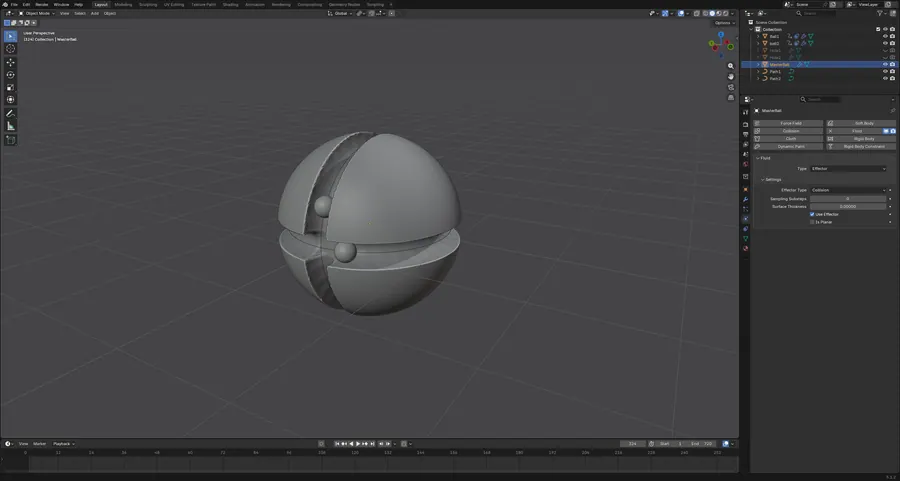Enable the Is Planar checkbox
Screen dimensions: 900x481
click(812, 222)
